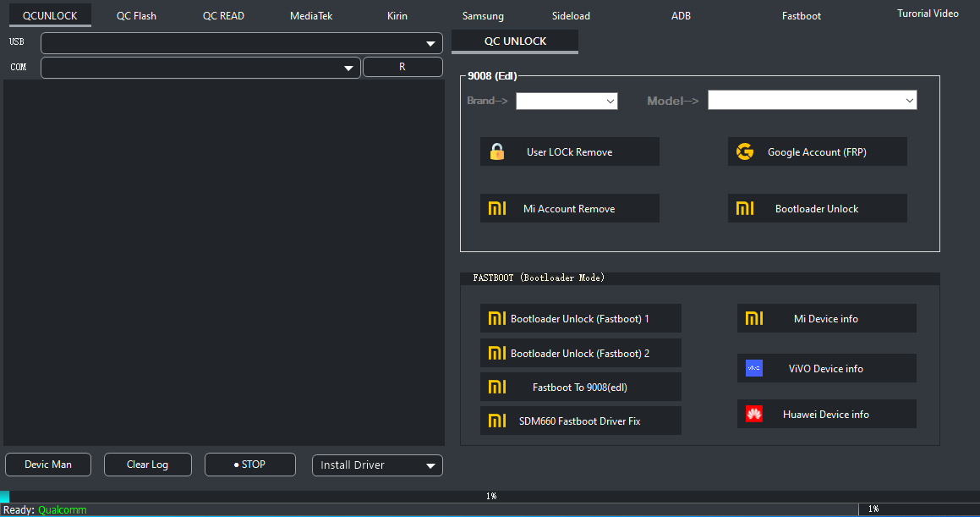
Task: Click Fastboot To 9008(edl) label
Action: [579, 388]
